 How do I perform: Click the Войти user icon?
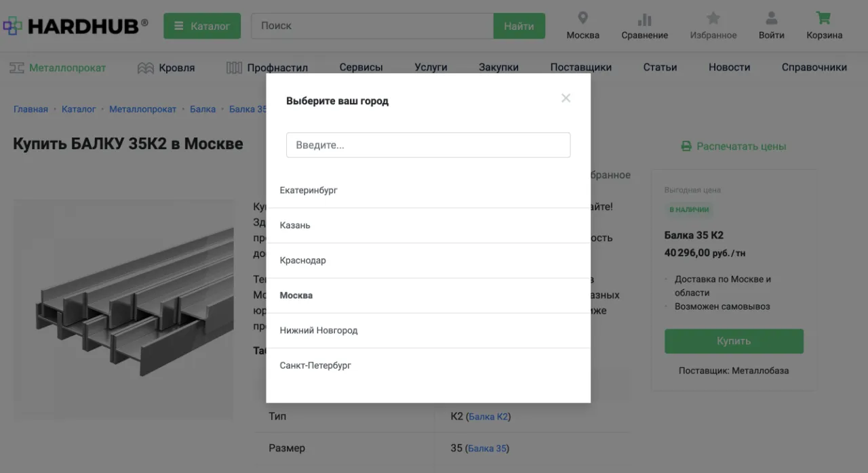(771, 18)
